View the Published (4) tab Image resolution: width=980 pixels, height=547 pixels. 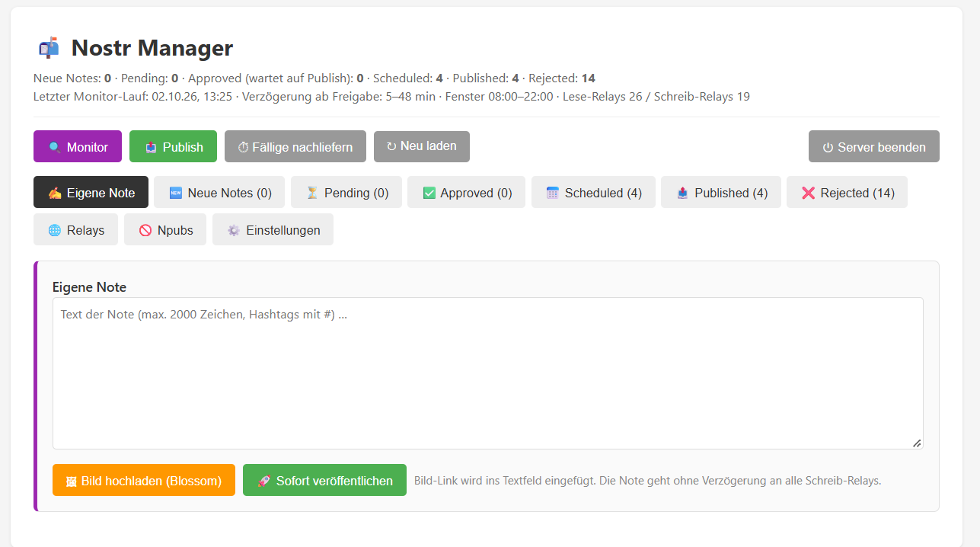click(721, 192)
